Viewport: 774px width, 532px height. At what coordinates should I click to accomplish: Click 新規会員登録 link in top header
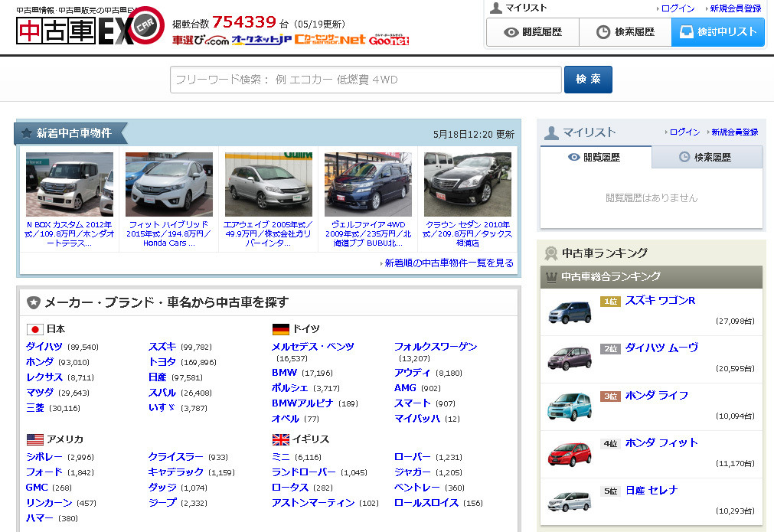tap(736, 8)
